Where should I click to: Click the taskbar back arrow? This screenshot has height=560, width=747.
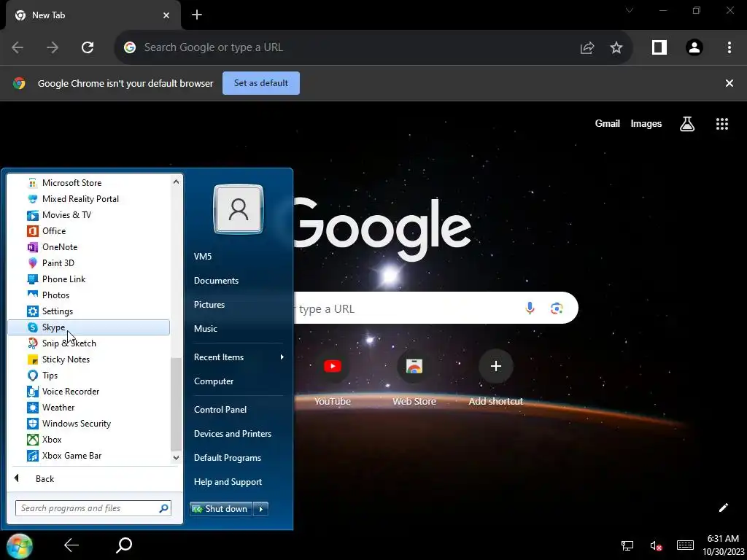pos(71,545)
